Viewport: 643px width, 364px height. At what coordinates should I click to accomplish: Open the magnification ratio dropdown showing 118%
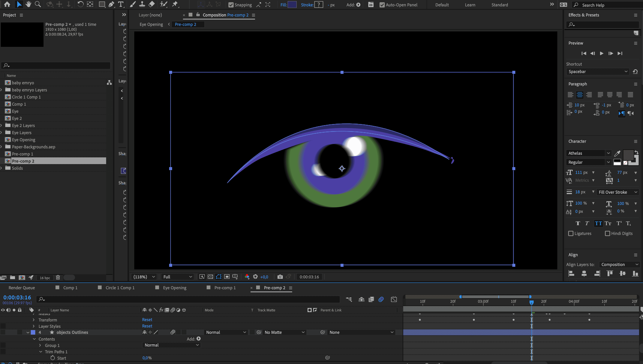[x=144, y=277]
